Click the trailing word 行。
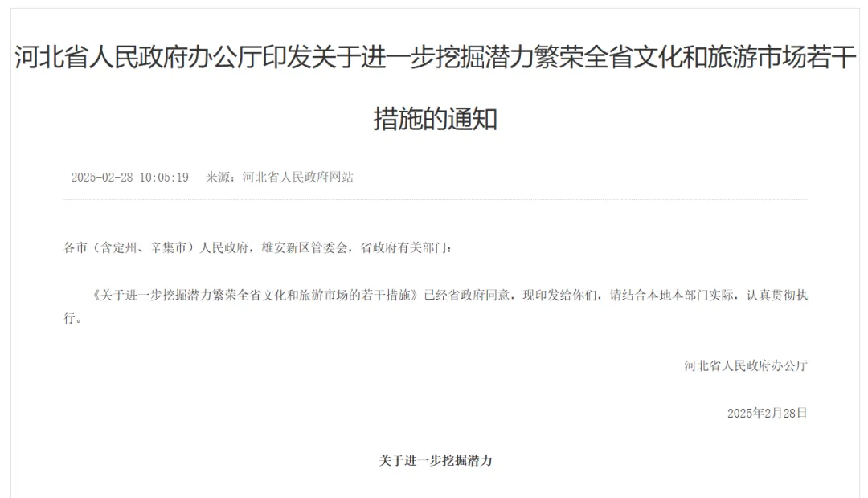The image size is (868, 498). (73, 318)
